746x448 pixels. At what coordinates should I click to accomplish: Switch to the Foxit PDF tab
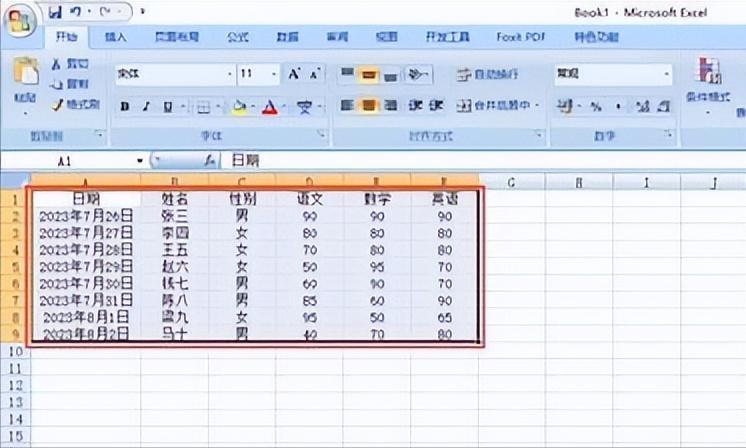[x=520, y=37]
